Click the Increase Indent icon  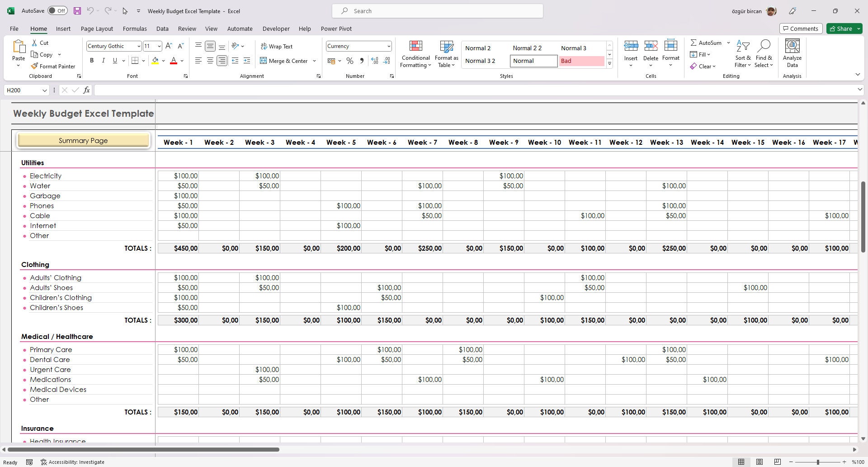[247, 61]
